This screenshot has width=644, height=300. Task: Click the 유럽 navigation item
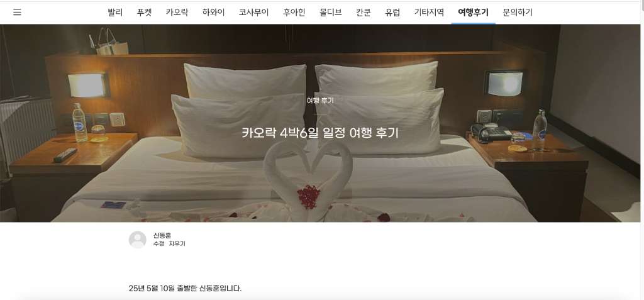pos(392,13)
